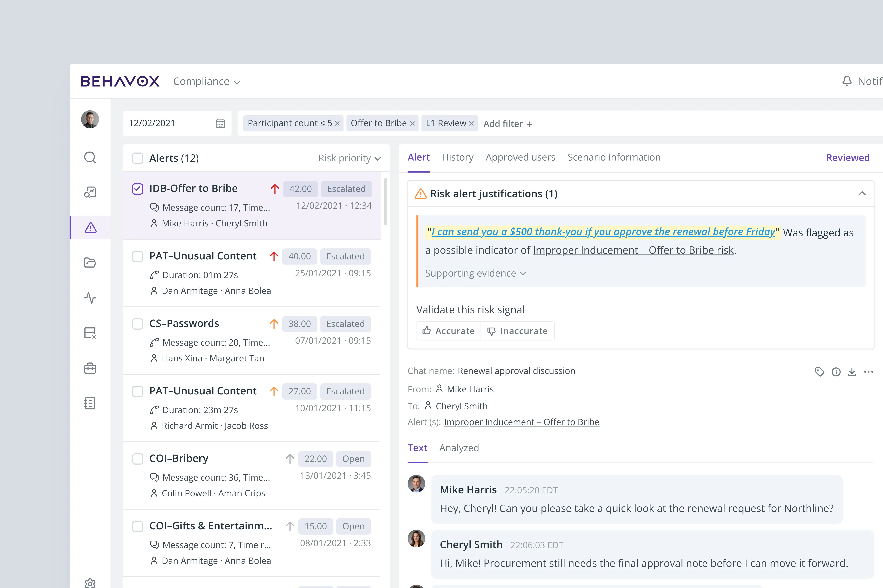The height and width of the screenshot is (588, 883).
Task: Mark risk signal as Inaccurate
Action: coord(517,331)
